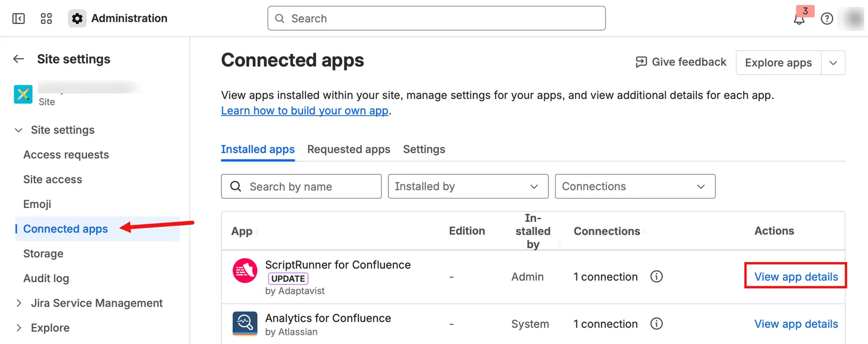Click the Edition column header
Viewport: 868px width, 344px height.
[x=467, y=231]
